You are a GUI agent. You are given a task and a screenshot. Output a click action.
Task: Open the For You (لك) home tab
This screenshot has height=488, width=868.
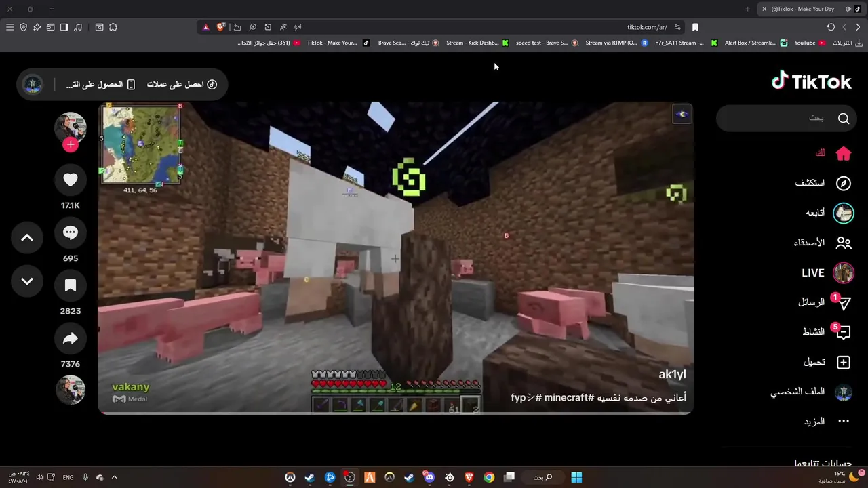tap(833, 154)
